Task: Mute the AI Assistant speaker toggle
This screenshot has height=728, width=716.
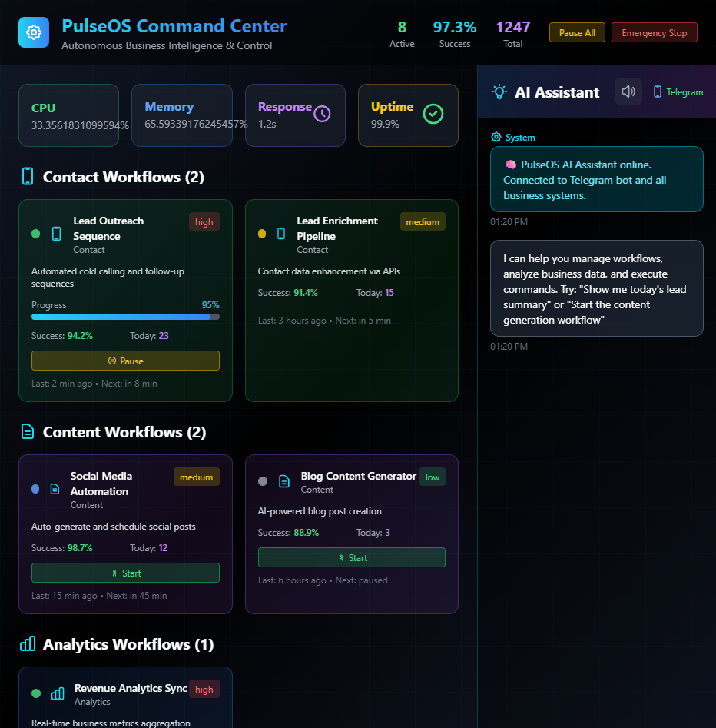Action: coord(628,91)
